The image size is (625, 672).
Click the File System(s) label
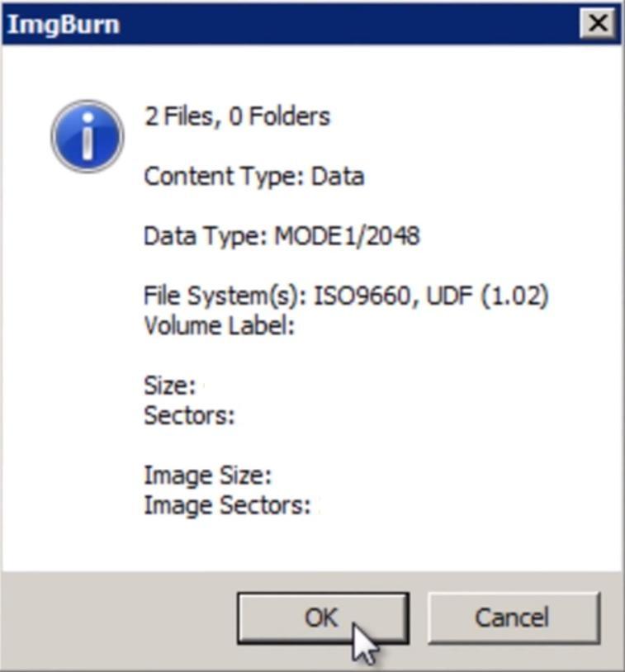pyautogui.click(x=225, y=296)
